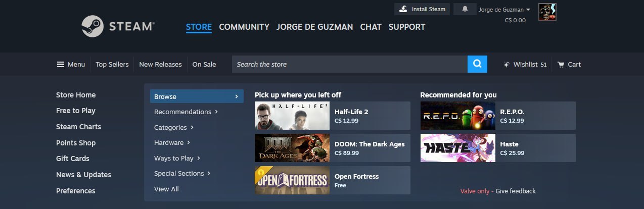This screenshot has width=644, height=209.
Task: Expand the Special Sections submenu
Action: tap(182, 174)
